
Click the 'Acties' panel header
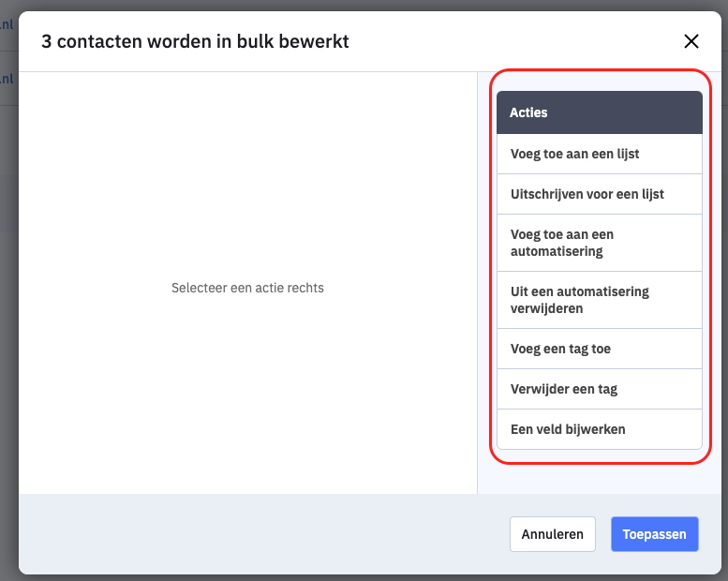coord(600,112)
